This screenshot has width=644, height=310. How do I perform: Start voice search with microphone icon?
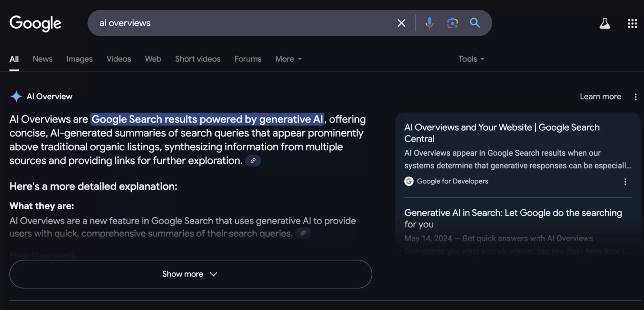click(429, 23)
